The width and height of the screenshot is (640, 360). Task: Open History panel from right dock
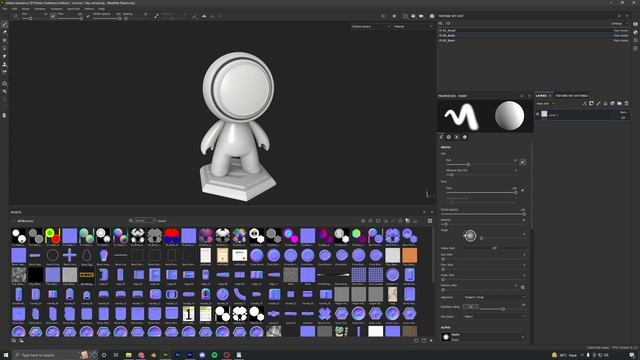[636, 40]
